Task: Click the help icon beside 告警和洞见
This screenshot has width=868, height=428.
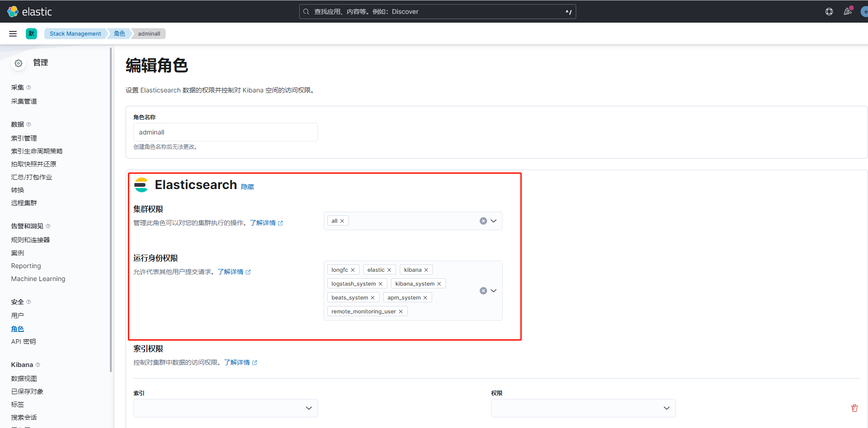Action: click(x=48, y=226)
